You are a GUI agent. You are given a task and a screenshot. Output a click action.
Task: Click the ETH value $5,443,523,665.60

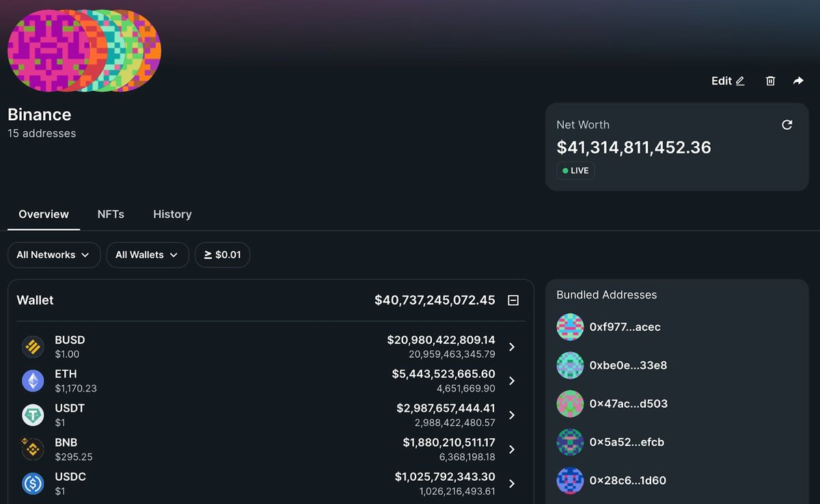coord(443,374)
